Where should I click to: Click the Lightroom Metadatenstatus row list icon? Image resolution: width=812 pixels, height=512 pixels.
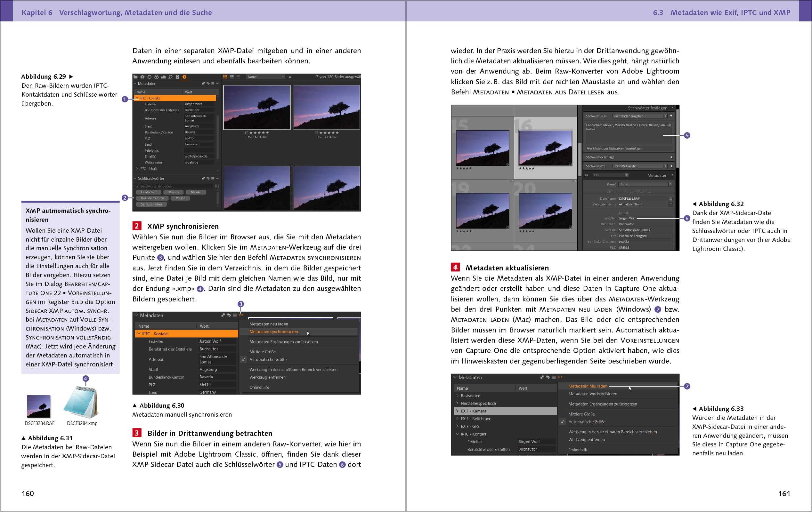670,204
